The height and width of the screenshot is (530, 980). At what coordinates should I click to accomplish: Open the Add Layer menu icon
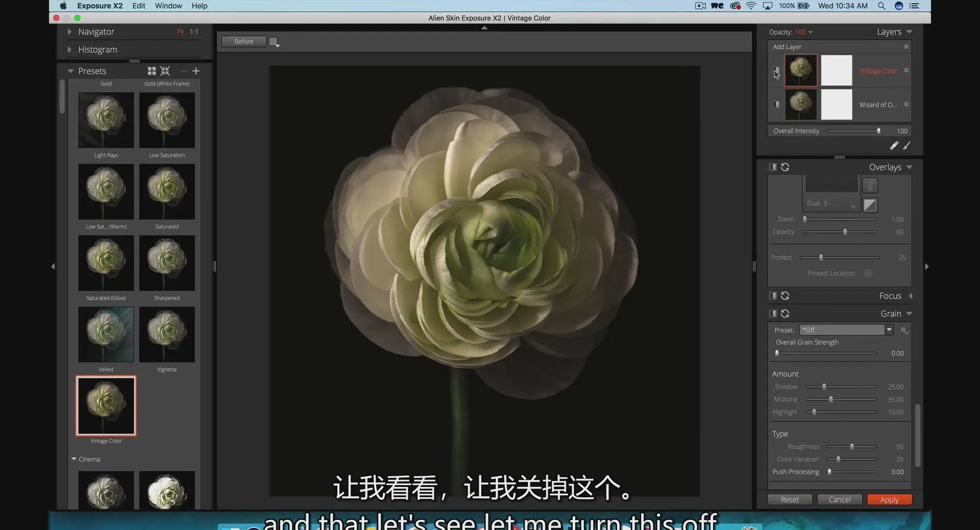point(906,46)
